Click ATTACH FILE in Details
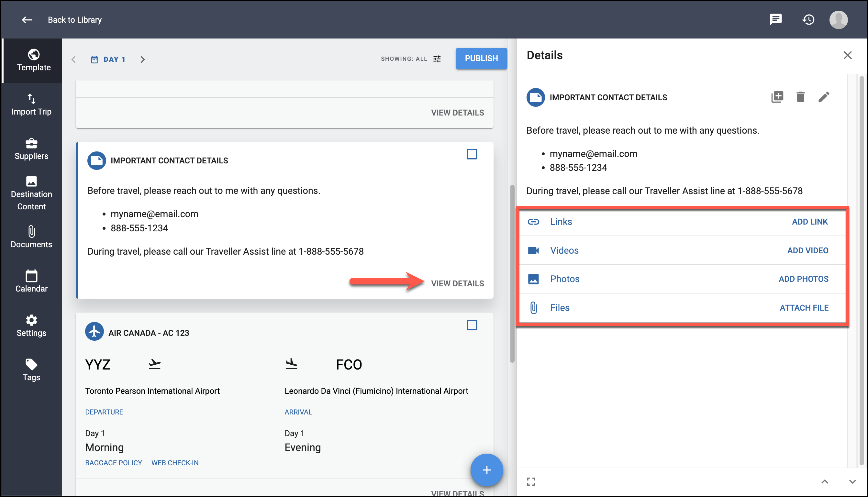 tap(804, 308)
